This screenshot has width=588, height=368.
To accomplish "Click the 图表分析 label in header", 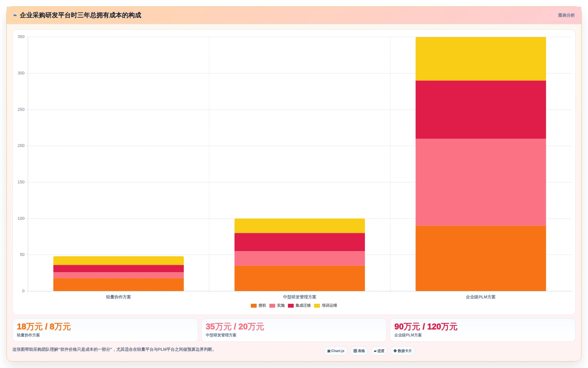I will tap(566, 15).
